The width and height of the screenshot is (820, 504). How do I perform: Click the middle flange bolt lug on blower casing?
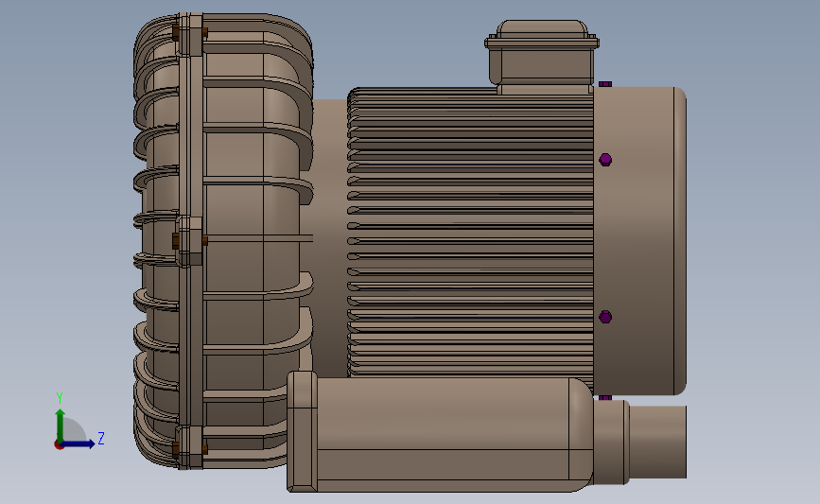coord(189,241)
